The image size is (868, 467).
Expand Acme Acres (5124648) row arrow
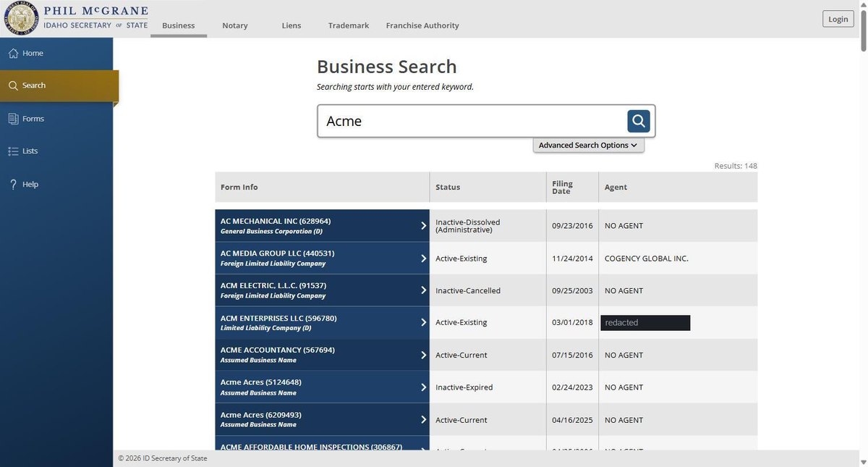(x=424, y=387)
